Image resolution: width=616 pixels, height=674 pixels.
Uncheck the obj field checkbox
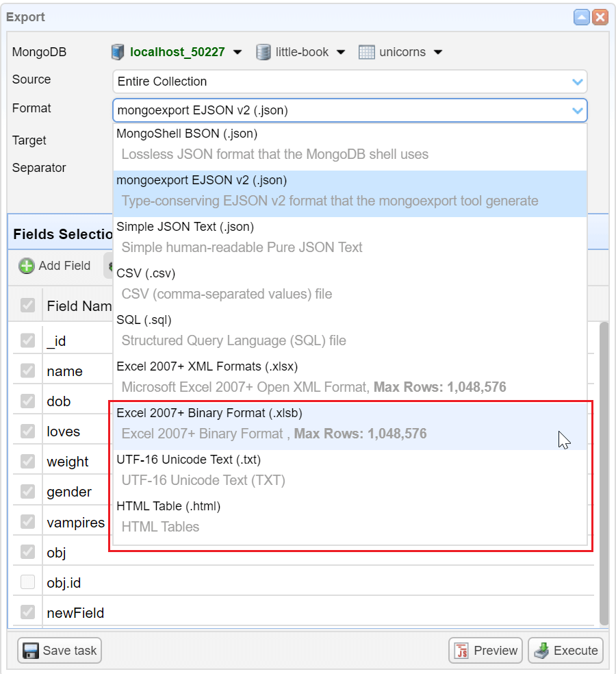click(27, 552)
